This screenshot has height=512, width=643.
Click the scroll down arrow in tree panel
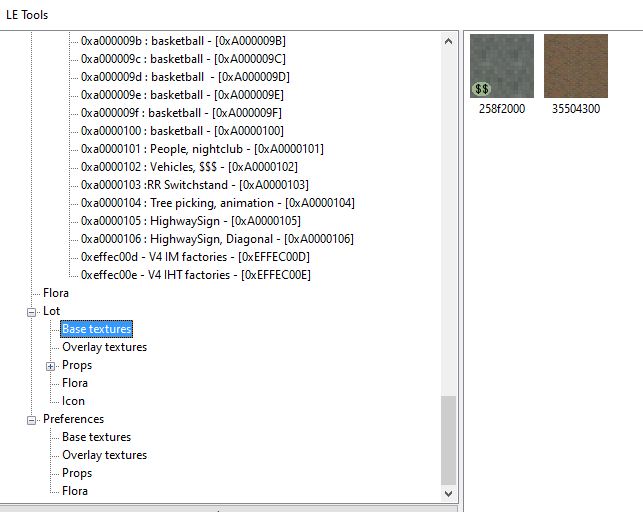click(448, 494)
